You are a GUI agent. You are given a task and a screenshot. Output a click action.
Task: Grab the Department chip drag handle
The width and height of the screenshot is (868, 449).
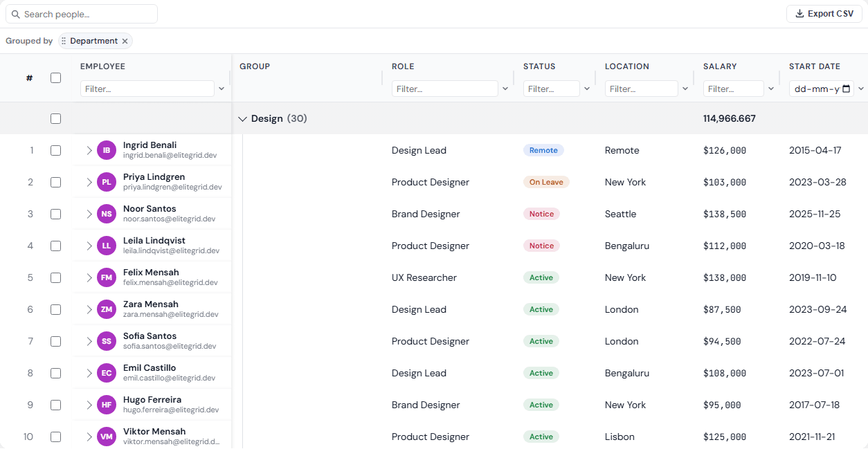point(64,41)
